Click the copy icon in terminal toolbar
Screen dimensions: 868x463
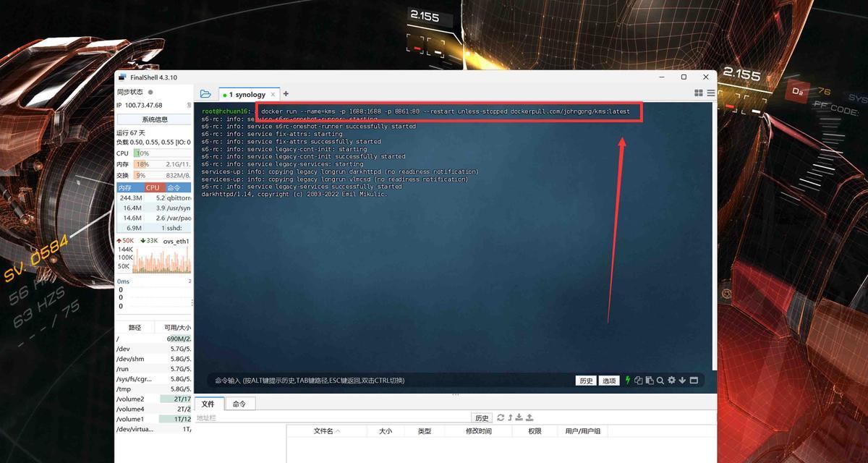point(639,380)
